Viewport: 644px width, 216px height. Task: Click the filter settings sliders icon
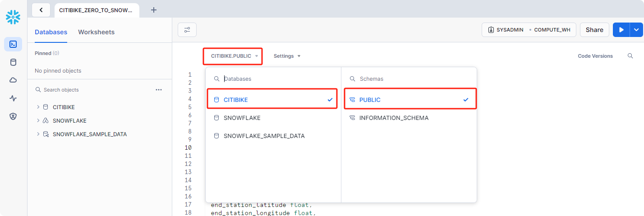[187, 30]
